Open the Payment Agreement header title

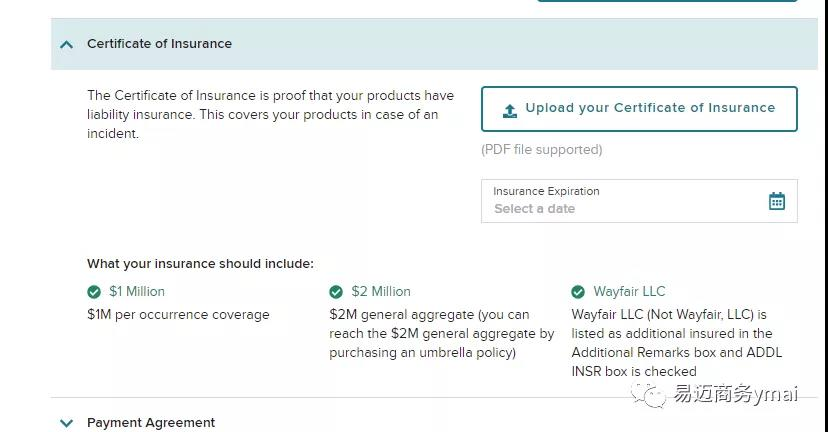(x=151, y=423)
